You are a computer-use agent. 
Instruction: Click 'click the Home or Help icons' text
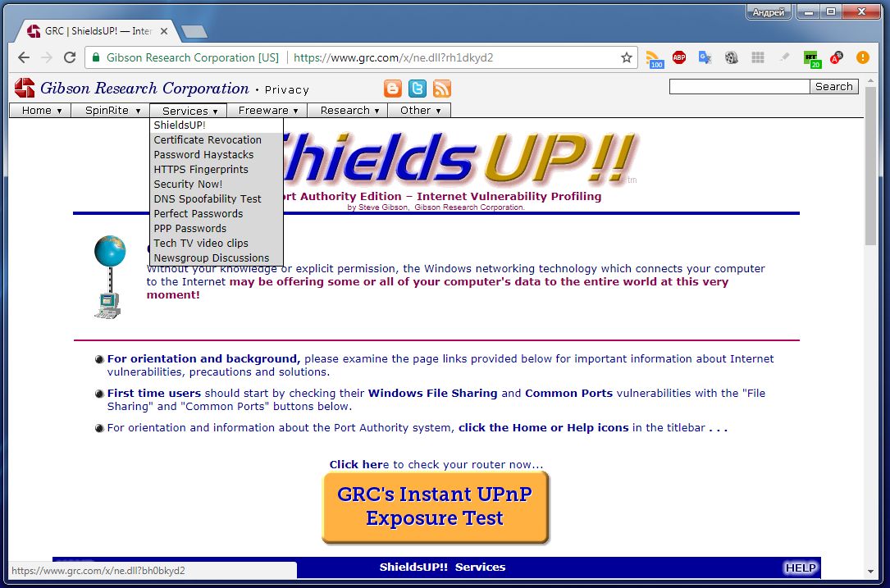[544, 428]
